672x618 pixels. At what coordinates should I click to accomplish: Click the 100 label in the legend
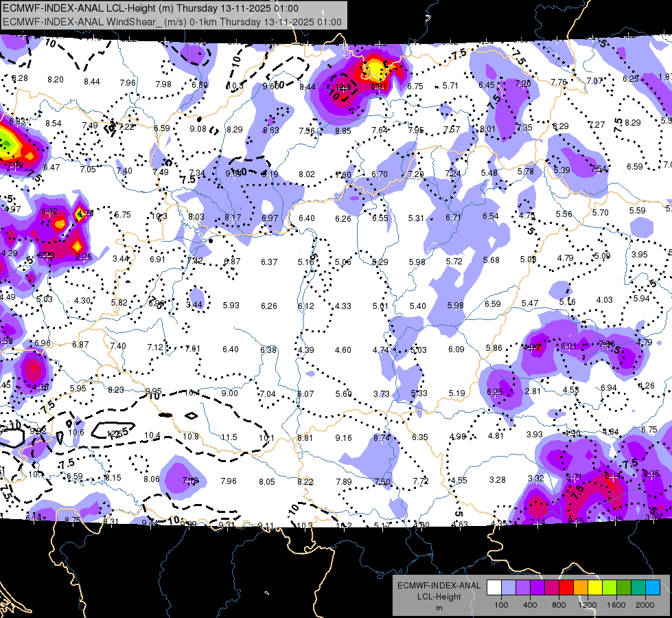point(501,605)
